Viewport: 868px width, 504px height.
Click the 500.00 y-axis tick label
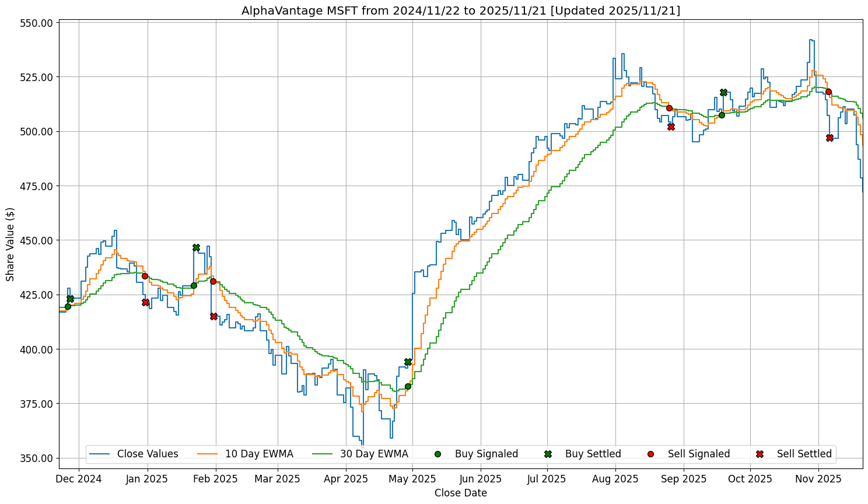(x=36, y=131)
